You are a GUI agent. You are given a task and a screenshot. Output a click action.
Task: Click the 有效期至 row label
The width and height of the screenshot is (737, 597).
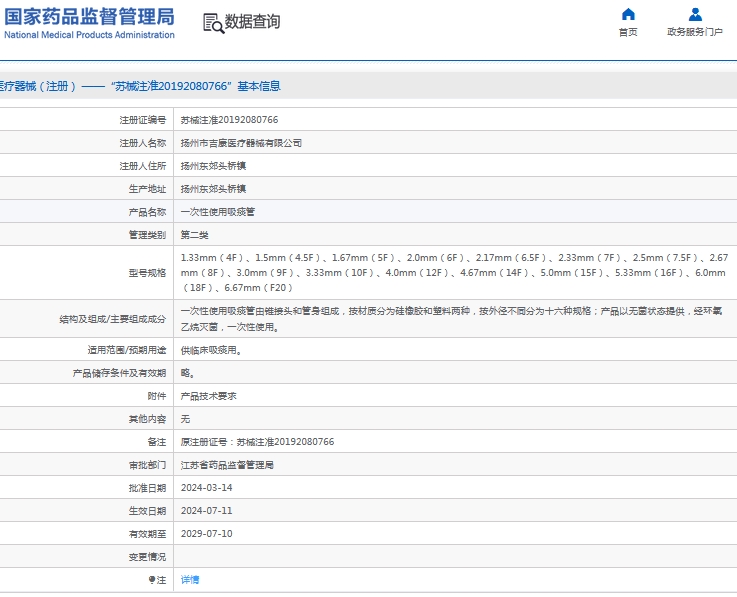click(147, 534)
